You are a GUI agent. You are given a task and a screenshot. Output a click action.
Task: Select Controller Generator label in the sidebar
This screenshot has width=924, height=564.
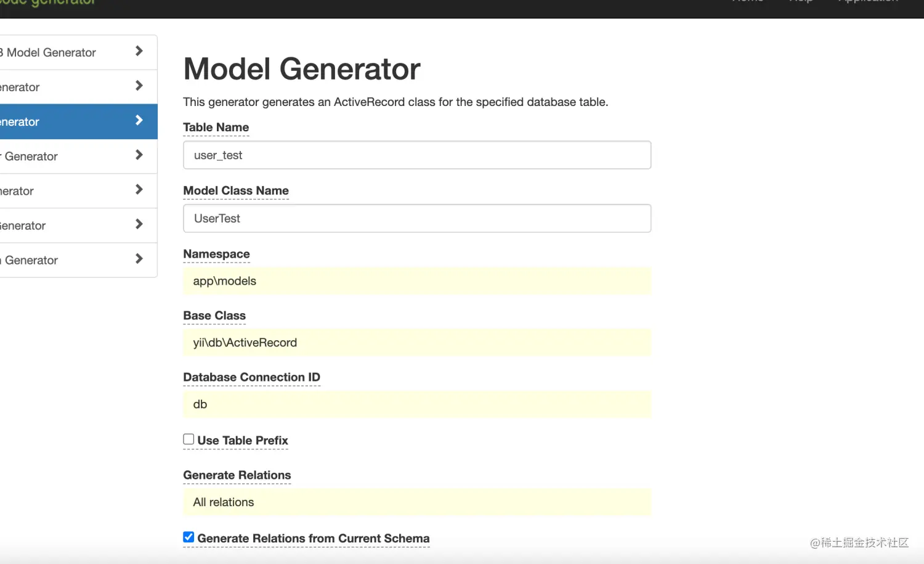tap(31, 157)
